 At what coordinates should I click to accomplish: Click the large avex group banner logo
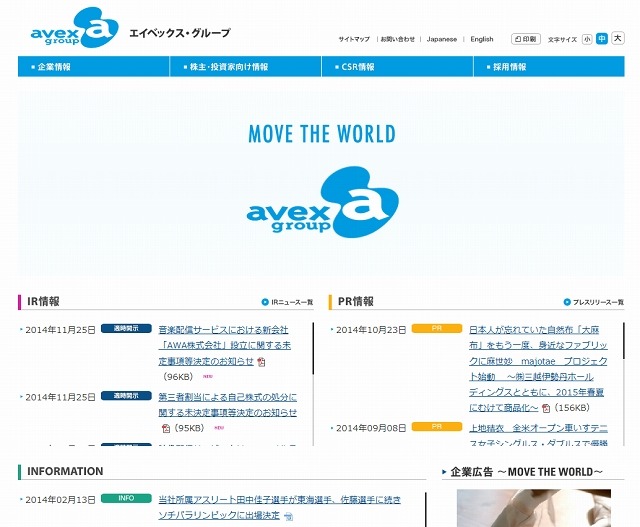pos(322,202)
